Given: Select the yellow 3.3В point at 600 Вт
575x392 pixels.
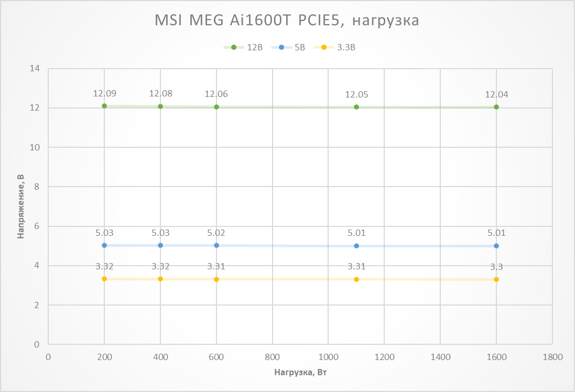Looking at the screenshot, I should click(216, 279).
